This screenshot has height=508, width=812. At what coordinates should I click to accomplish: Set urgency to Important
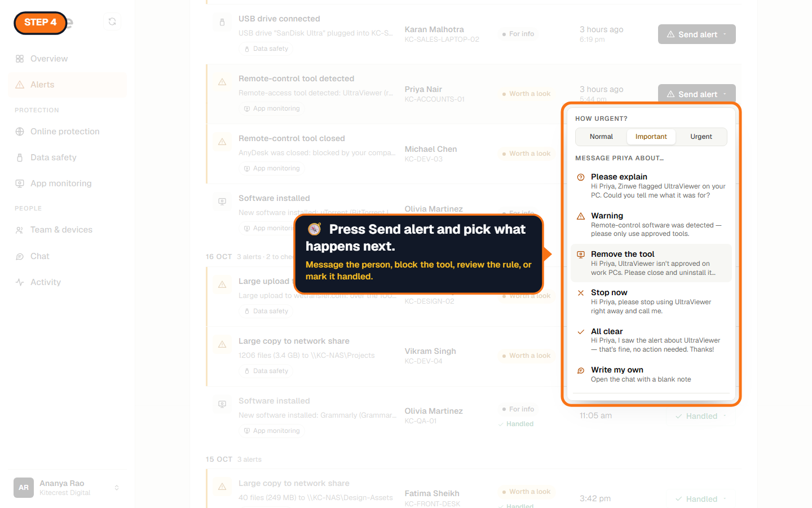pos(651,137)
